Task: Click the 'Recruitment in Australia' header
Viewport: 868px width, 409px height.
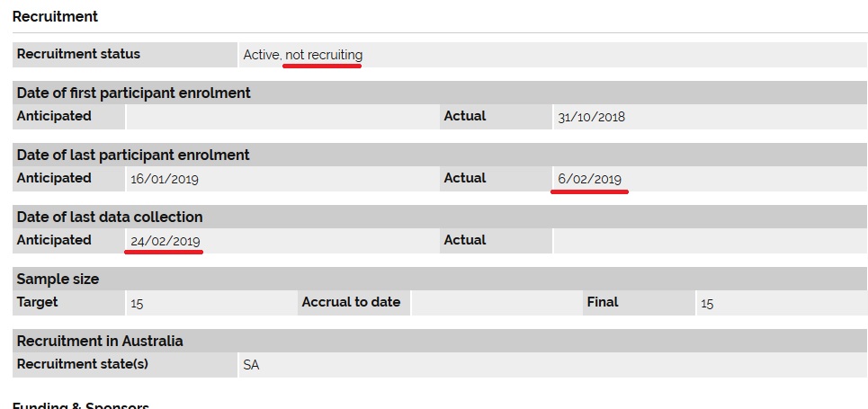Action: coord(100,341)
